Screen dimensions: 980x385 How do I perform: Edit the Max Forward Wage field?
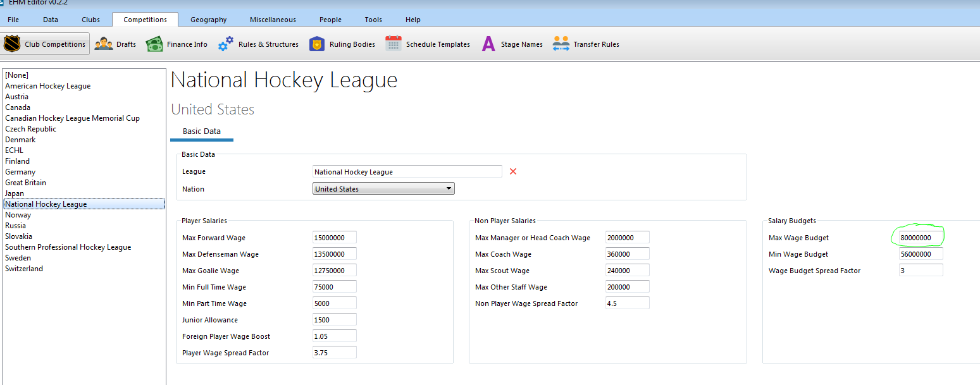click(335, 238)
